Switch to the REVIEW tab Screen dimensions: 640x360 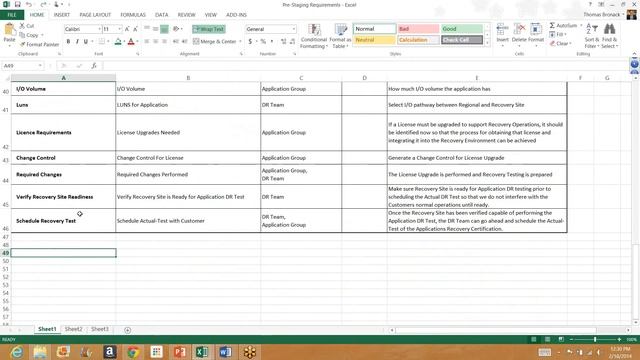tap(186, 15)
